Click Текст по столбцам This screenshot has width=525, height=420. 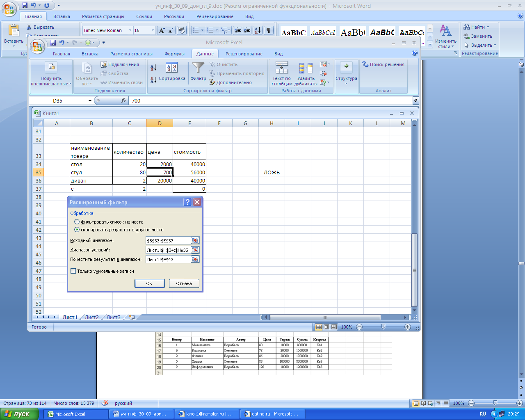(x=282, y=74)
